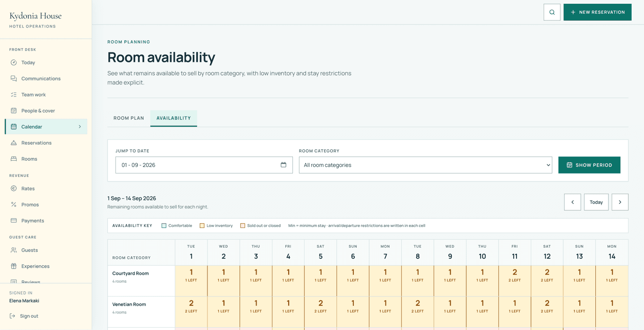Open Payments in the sidebar
This screenshot has height=330, width=644.
[46, 221]
